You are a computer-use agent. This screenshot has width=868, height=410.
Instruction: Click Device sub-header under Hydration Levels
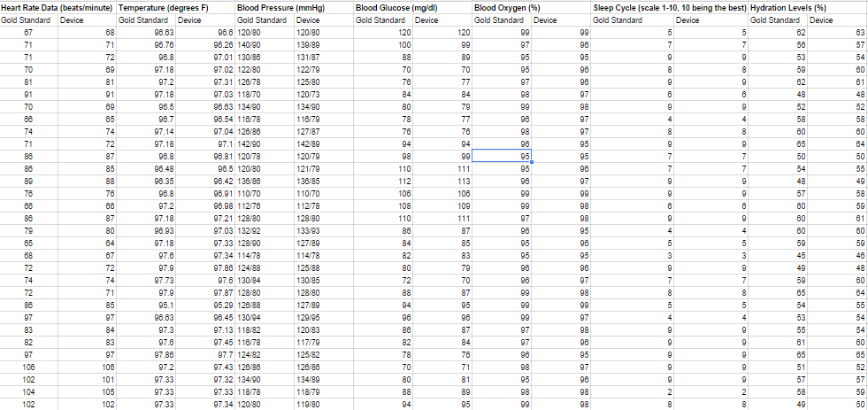pos(822,19)
